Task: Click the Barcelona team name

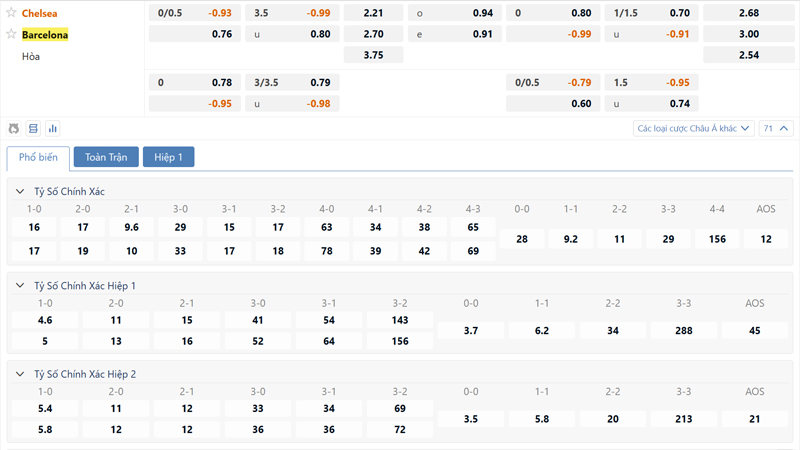Action: 45,34
